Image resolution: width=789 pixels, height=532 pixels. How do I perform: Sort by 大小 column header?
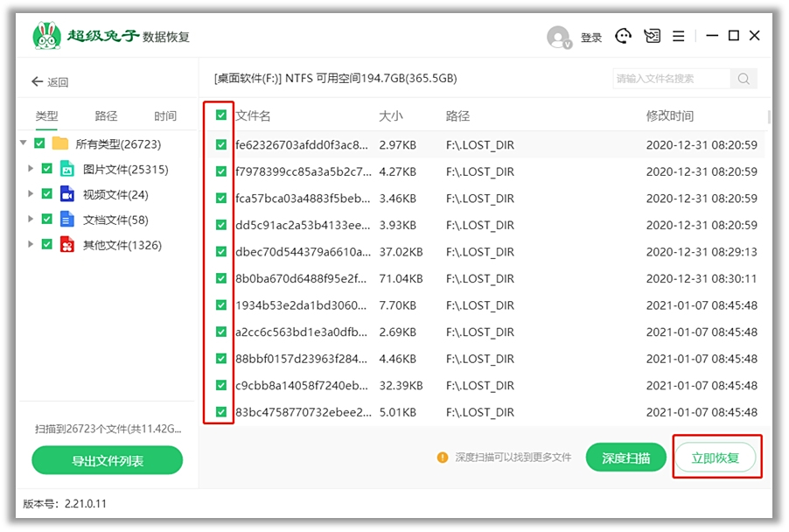[390, 116]
